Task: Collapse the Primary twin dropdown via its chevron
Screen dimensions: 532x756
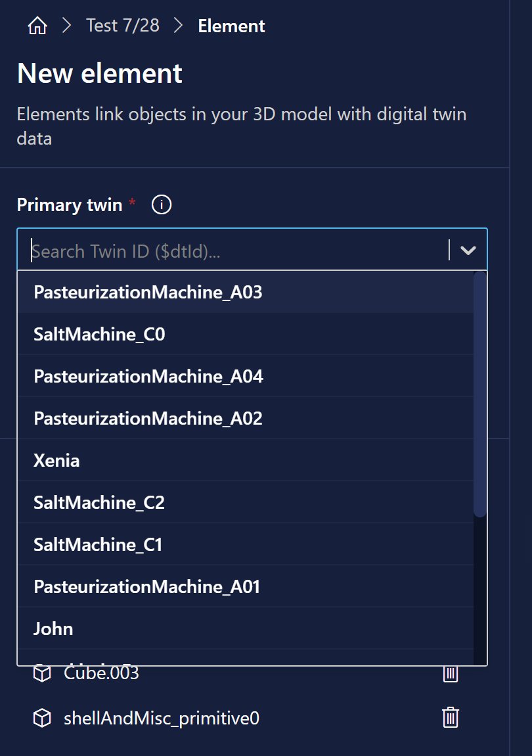Action: point(468,250)
